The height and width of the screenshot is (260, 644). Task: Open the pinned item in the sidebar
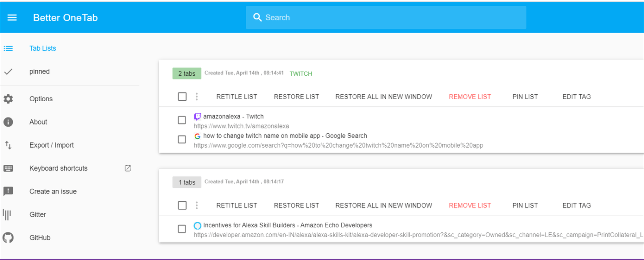click(x=39, y=72)
